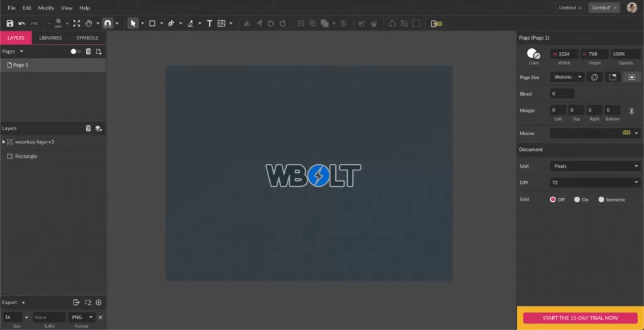Click the Vectorize Border icon

404,23
